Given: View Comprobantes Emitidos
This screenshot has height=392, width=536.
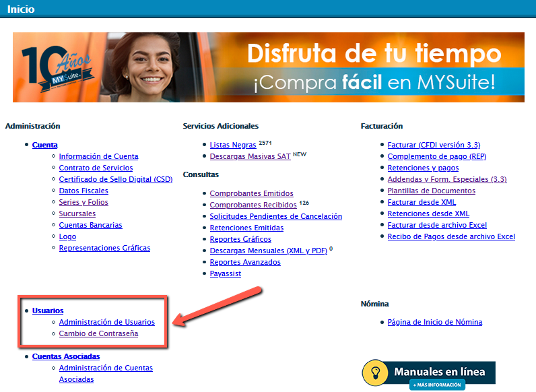Looking at the screenshot, I should pos(251,193).
